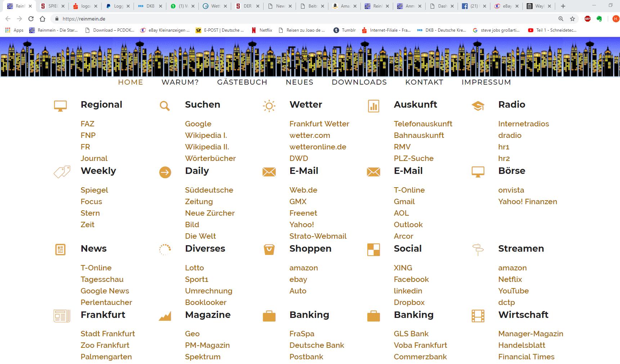Screen dimensions: 620x364
Task: Click the browser home icon
Action: point(42,19)
